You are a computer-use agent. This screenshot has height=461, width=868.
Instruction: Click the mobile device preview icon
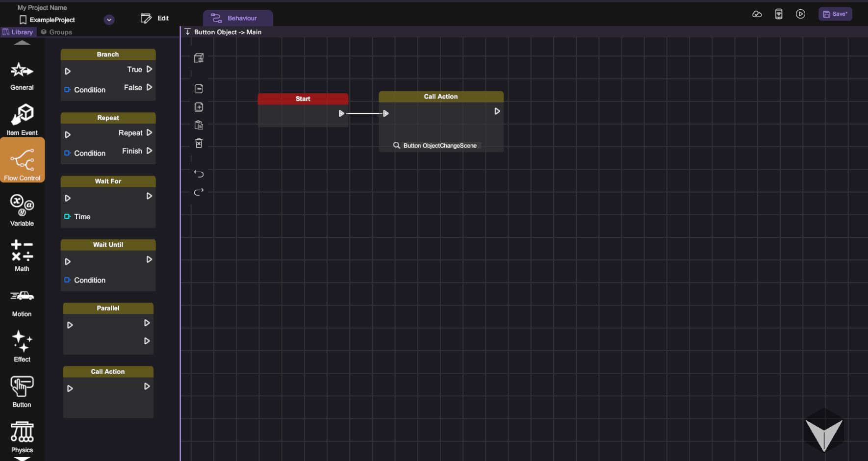(779, 14)
